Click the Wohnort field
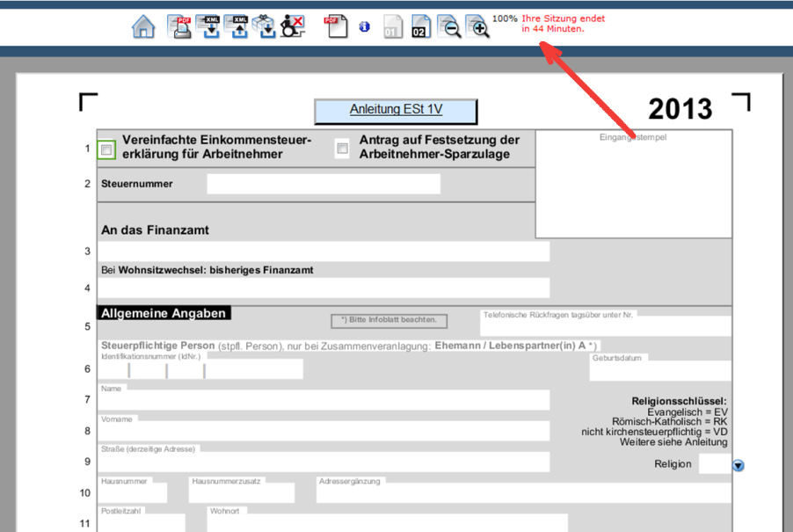793x532 pixels. click(x=388, y=523)
